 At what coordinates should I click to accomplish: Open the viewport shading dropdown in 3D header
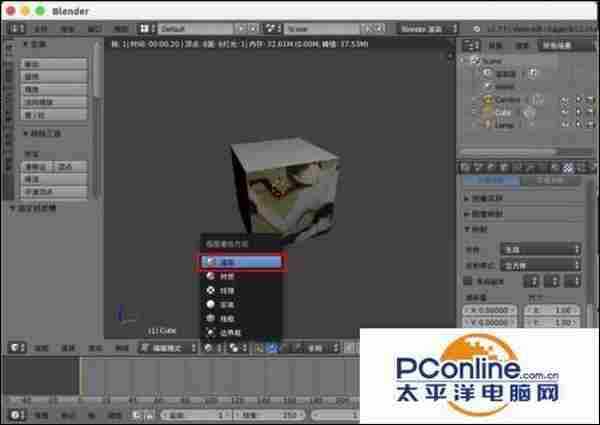212,348
